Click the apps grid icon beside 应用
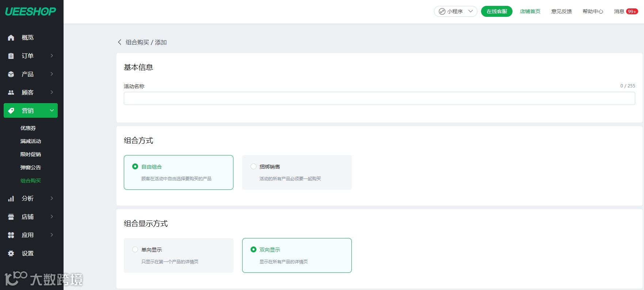This screenshot has height=290, width=644. tap(11, 235)
